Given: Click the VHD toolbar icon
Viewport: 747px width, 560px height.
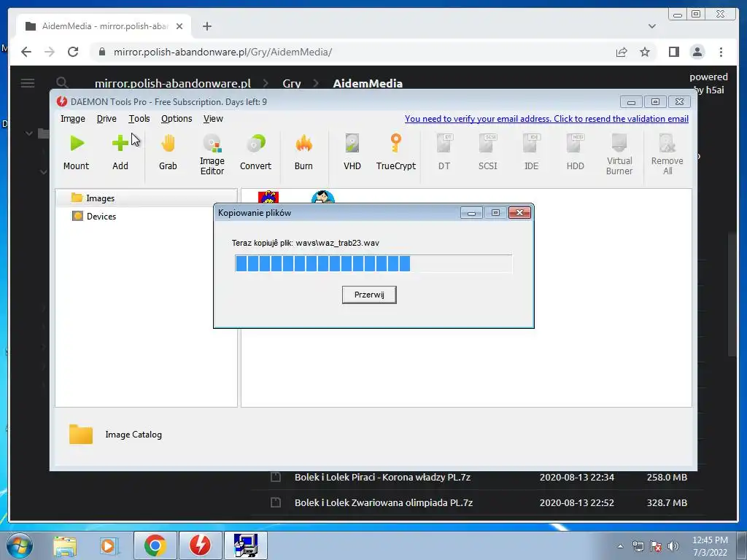Looking at the screenshot, I should (x=352, y=152).
